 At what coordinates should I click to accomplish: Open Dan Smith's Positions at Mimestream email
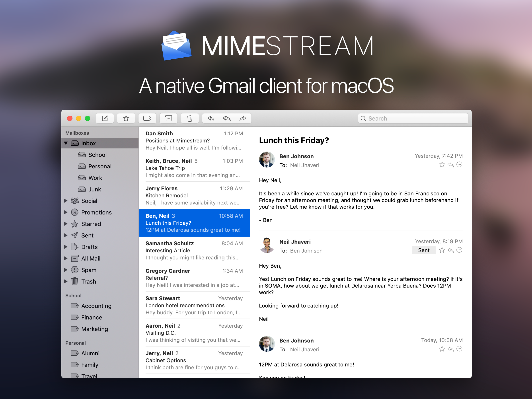(x=194, y=140)
